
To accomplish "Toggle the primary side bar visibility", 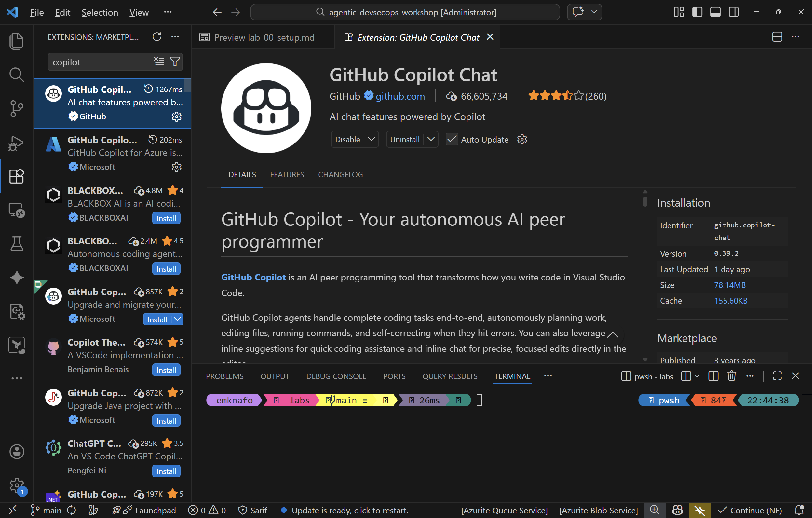I will (x=697, y=12).
